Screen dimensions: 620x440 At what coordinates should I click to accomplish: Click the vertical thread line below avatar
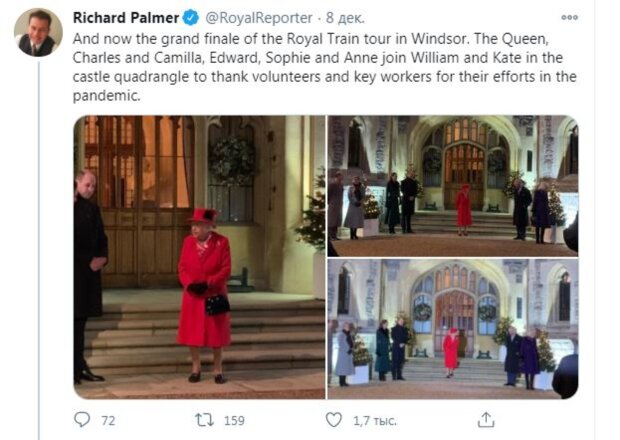pyautogui.click(x=39, y=250)
